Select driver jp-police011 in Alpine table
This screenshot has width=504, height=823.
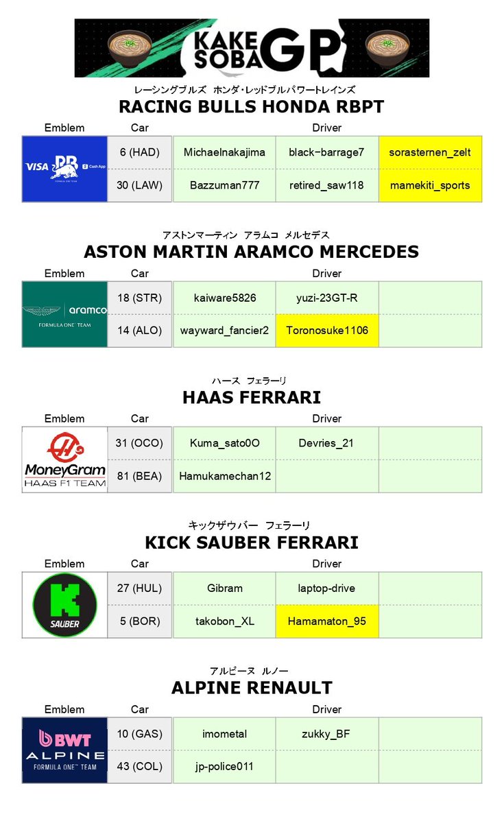224,767
